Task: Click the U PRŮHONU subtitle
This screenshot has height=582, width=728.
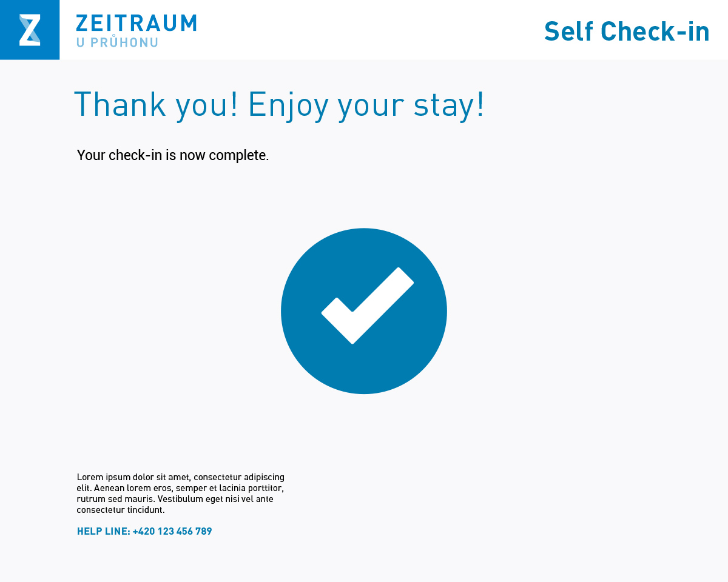Action: point(117,42)
